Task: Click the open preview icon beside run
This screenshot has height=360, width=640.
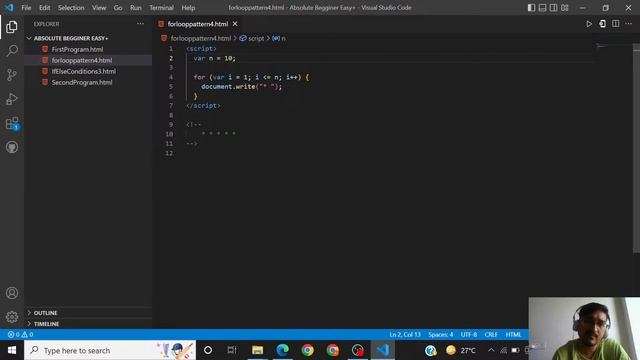Action: click(x=602, y=24)
